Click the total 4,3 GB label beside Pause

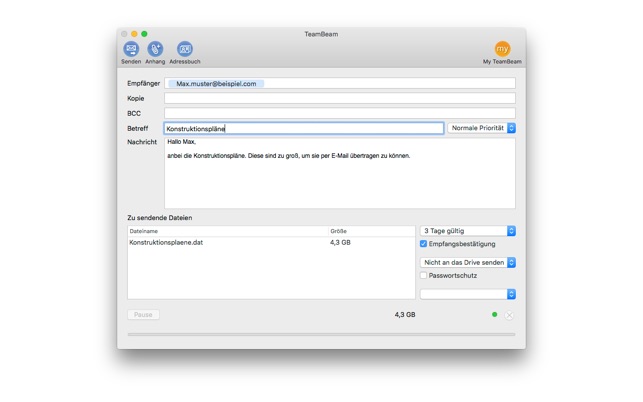tap(405, 315)
